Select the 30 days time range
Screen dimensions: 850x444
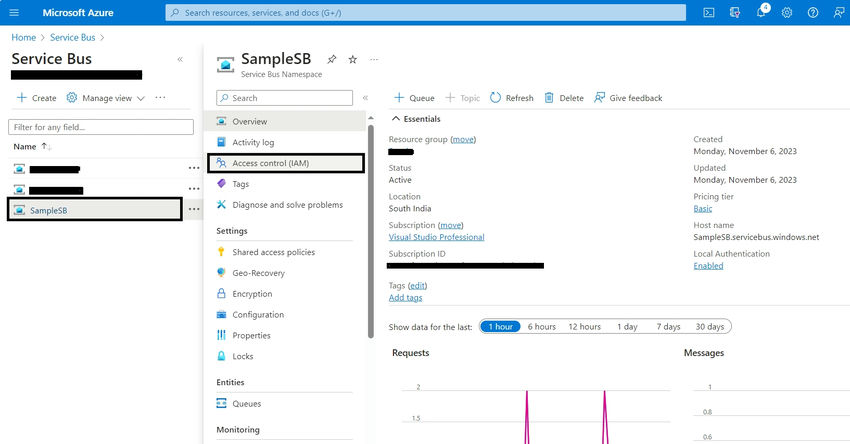(710, 326)
